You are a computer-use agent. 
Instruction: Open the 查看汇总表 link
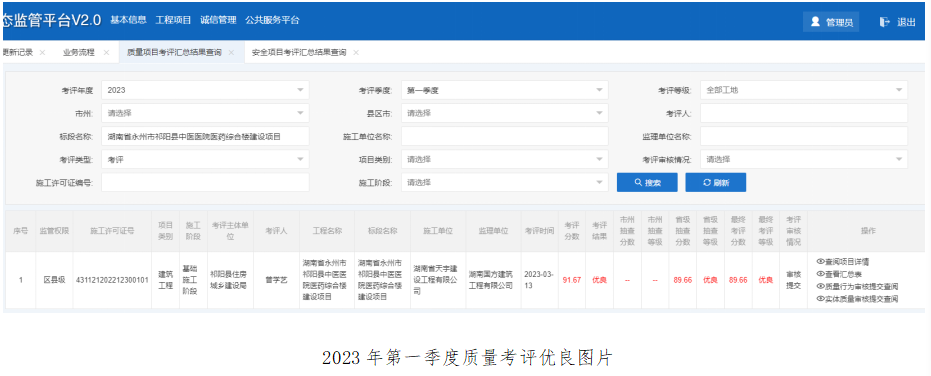840,274
